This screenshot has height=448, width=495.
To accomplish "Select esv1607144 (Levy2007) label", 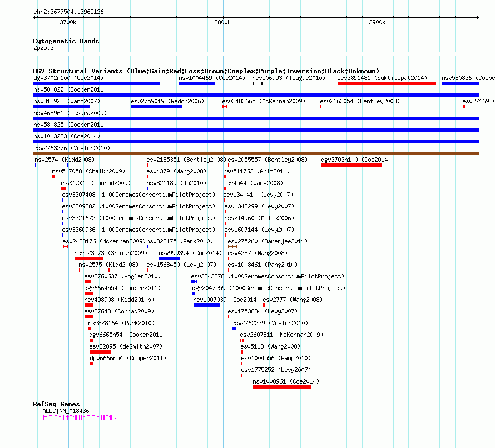I will point(259,230).
